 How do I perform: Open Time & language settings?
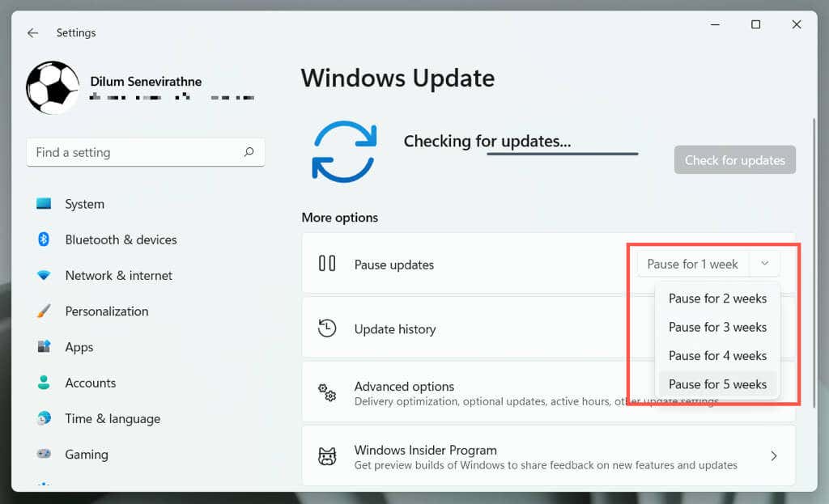[x=47, y=418]
